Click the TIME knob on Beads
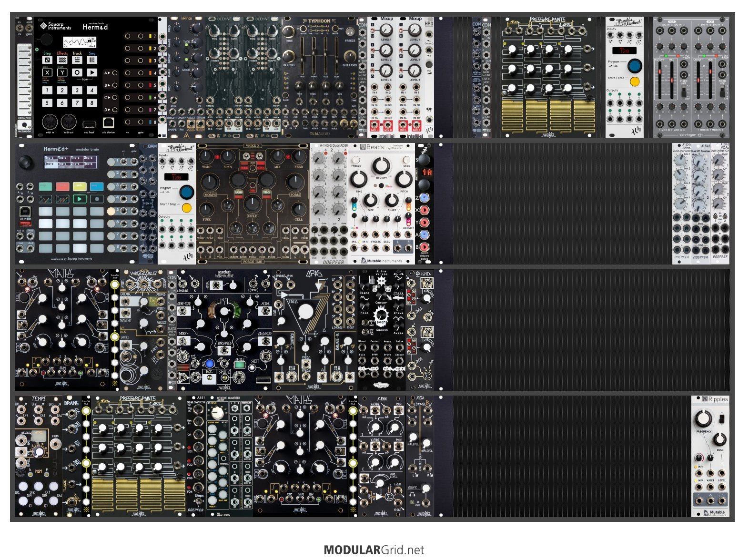749x560 pixels. tap(359, 180)
